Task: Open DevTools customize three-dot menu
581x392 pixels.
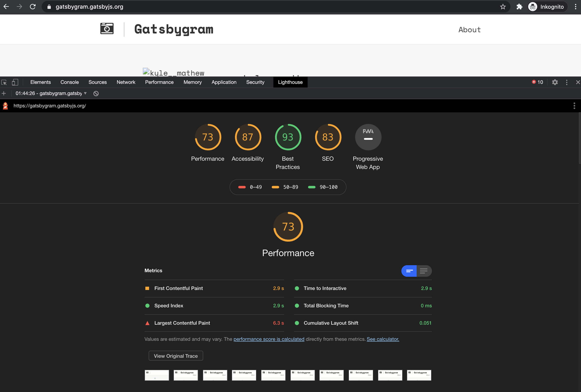Action: click(x=567, y=82)
